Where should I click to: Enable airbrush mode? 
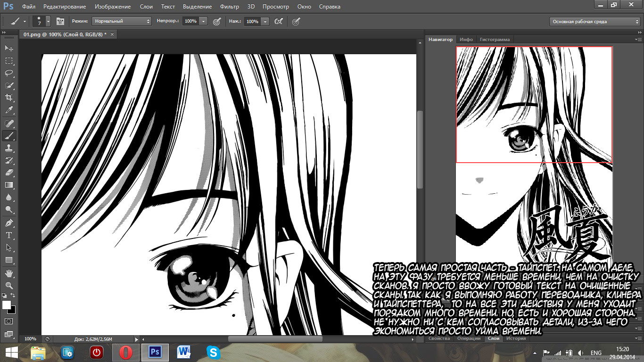click(x=279, y=21)
